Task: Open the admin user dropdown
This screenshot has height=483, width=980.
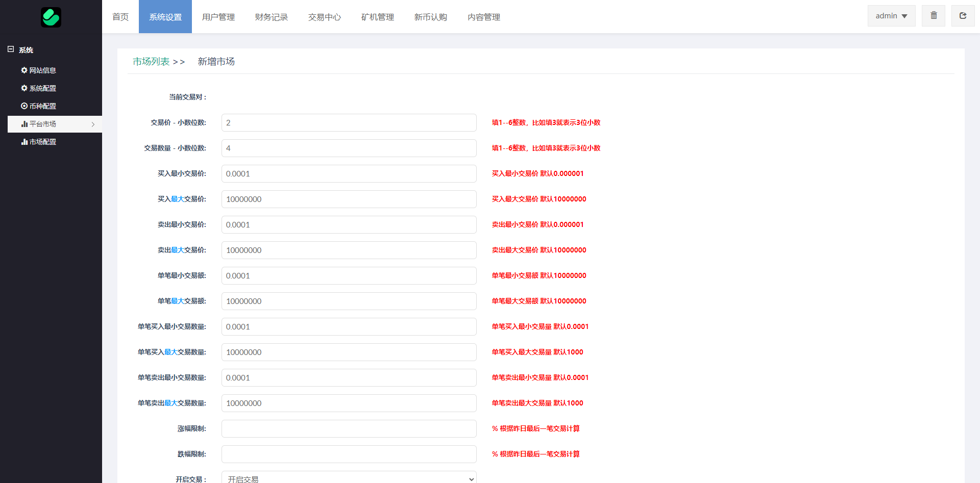Action: pyautogui.click(x=891, y=16)
